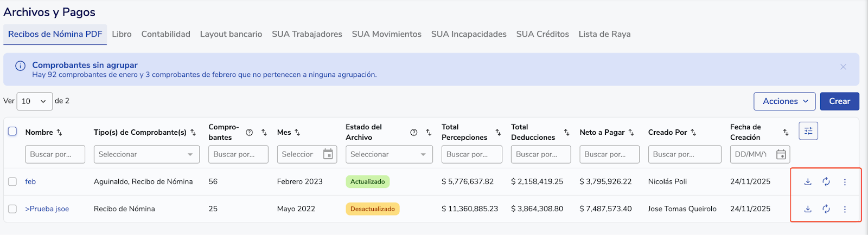Open the Estado del Archivo filter dropdown
Image resolution: width=868 pixels, height=235 pixels.
pos(388,154)
